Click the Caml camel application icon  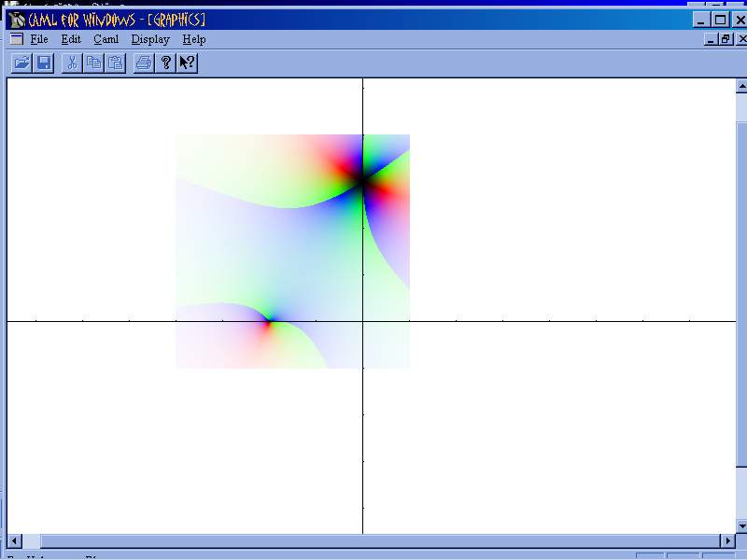(x=17, y=20)
